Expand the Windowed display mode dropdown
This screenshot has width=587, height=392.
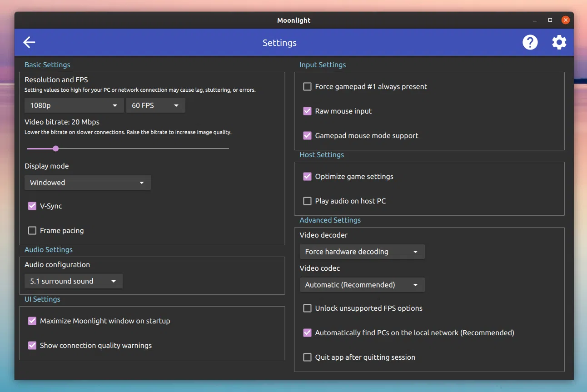[87, 183]
